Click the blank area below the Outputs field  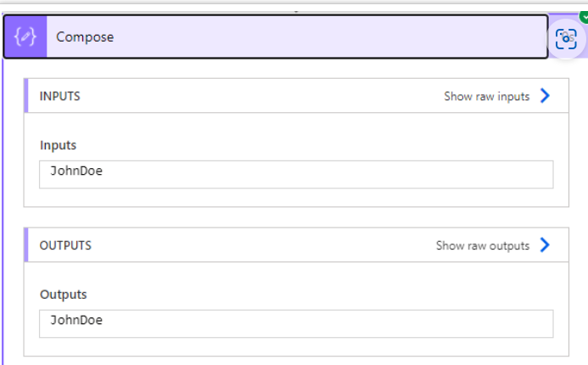(x=296, y=346)
